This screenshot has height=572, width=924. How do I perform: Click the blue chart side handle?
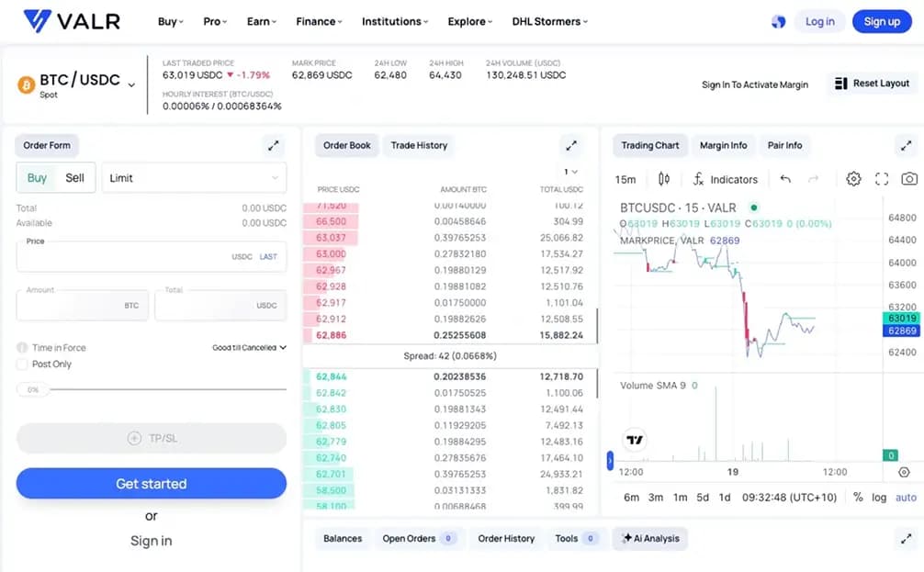click(x=610, y=460)
